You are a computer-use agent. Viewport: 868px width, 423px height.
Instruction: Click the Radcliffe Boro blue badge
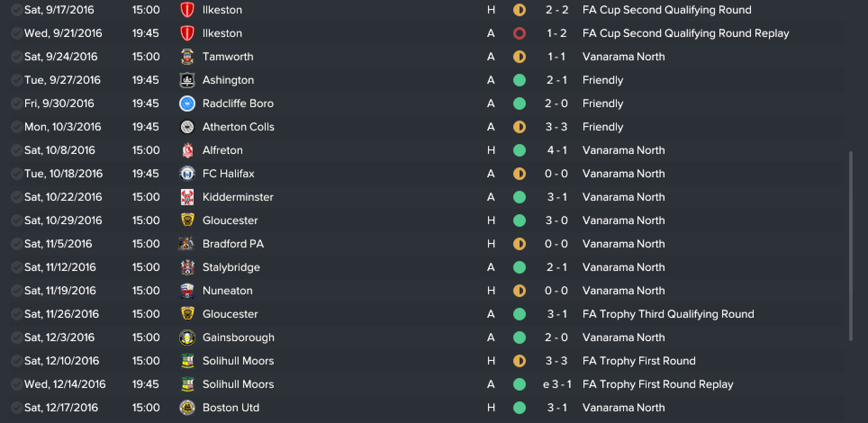point(187,103)
